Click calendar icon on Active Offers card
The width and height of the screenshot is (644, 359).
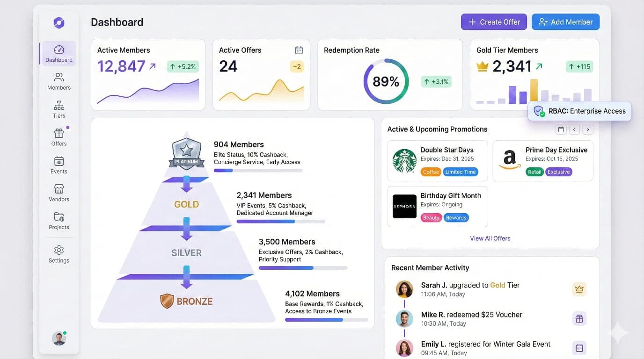click(x=299, y=50)
